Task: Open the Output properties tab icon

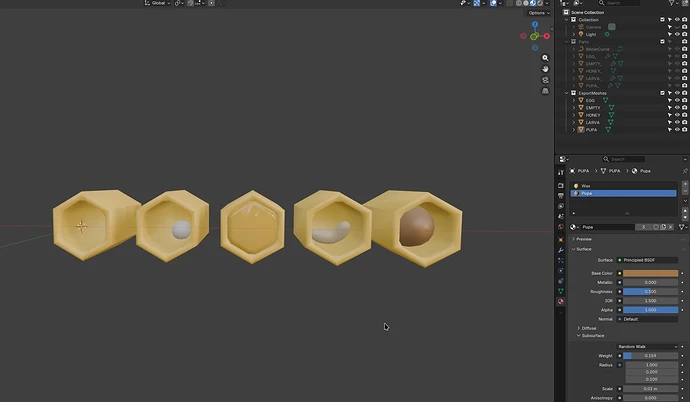Action: 561,196
